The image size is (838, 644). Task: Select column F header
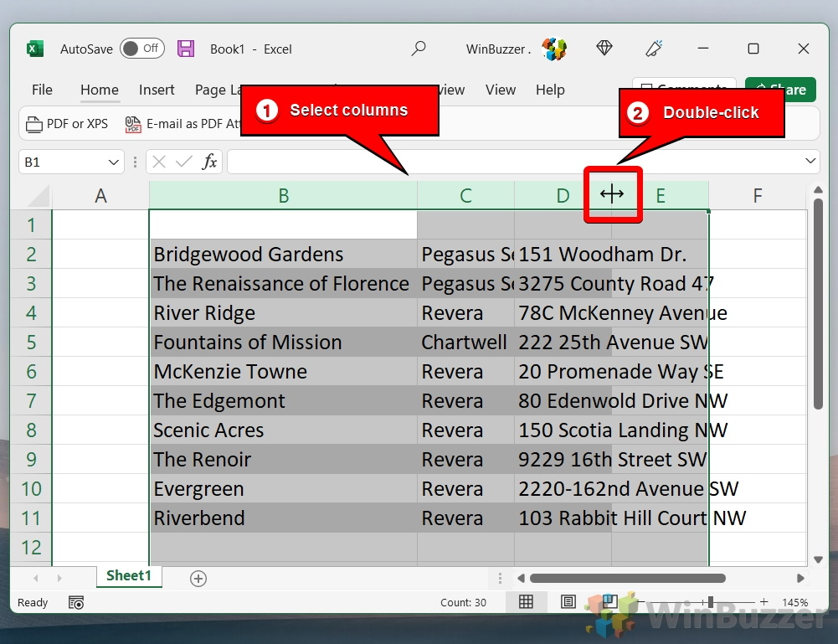(758, 196)
